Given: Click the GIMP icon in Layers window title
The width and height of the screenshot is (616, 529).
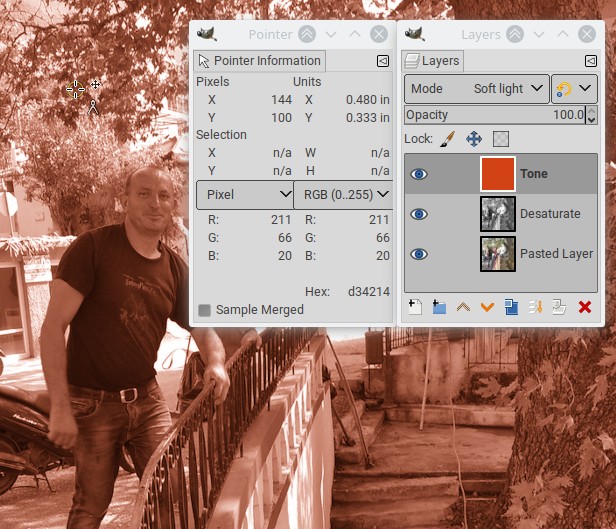Looking at the screenshot, I should (x=415, y=34).
